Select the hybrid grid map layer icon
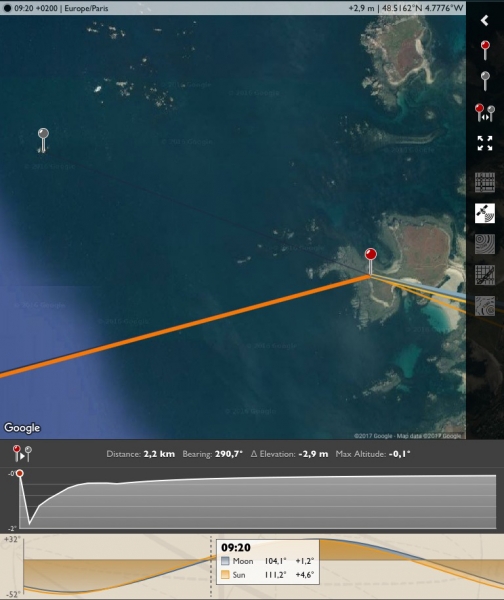 coord(485,275)
